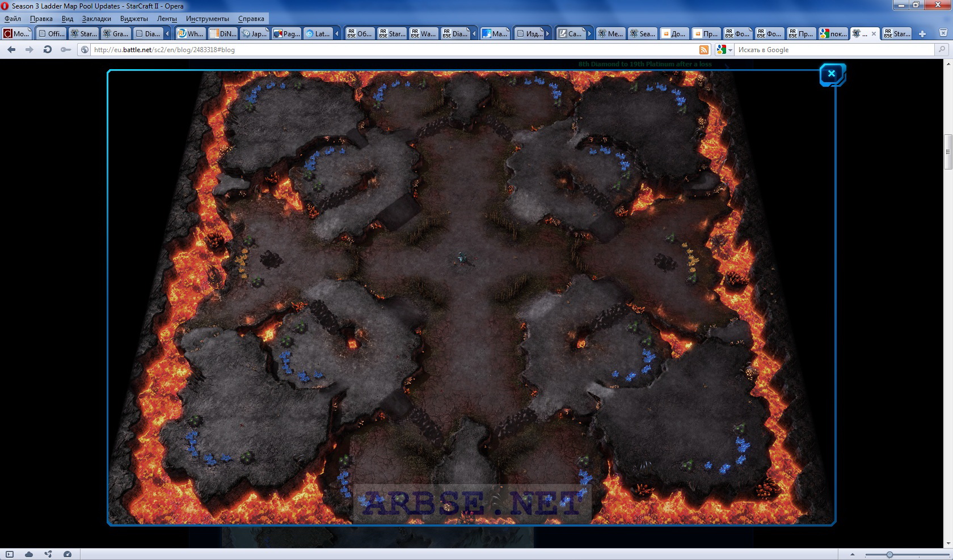Open the Правка menu
The height and width of the screenshot is (560, 953).
pyautogui.click(x=41, y=19)
